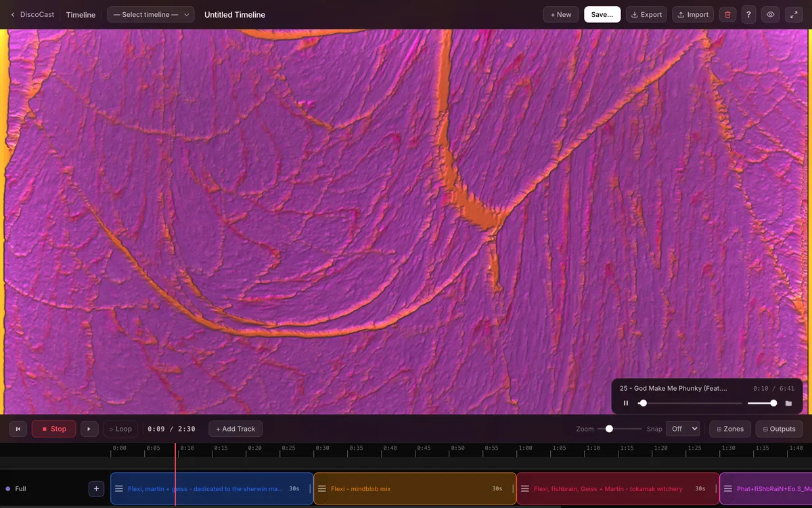Viewport: 812px width, 508px height.
Task: Click the 30s duration of mindblob clip
Action: point(497,488)
